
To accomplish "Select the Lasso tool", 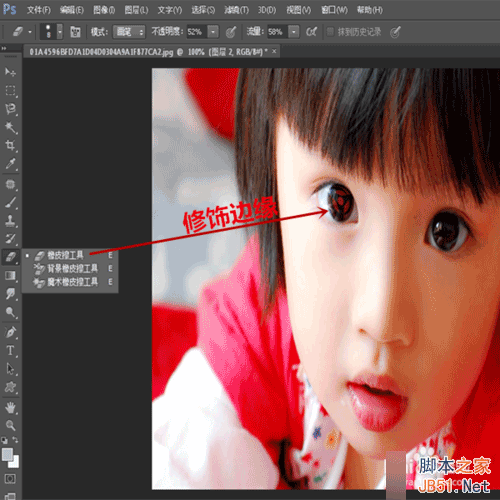I will [10, 109].
